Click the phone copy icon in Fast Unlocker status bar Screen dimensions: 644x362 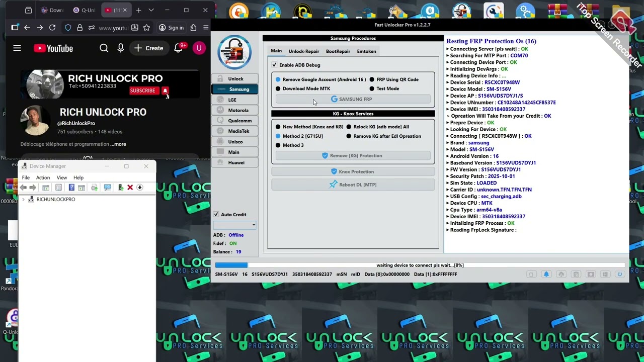point(531,275)
